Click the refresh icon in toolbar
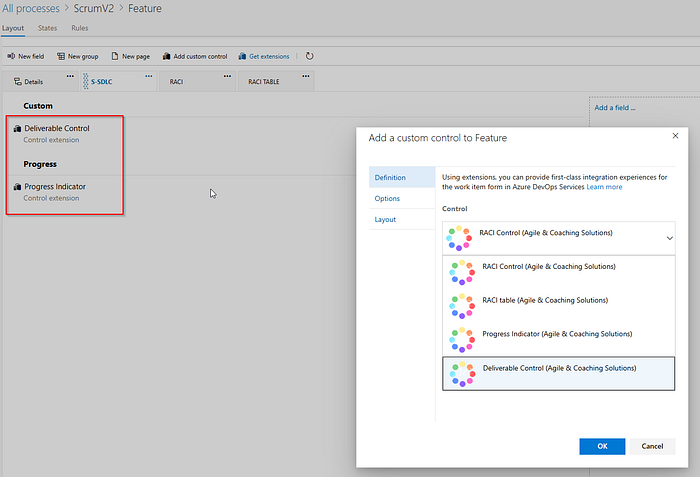This screenshot has width=700, height=477. 309,56
